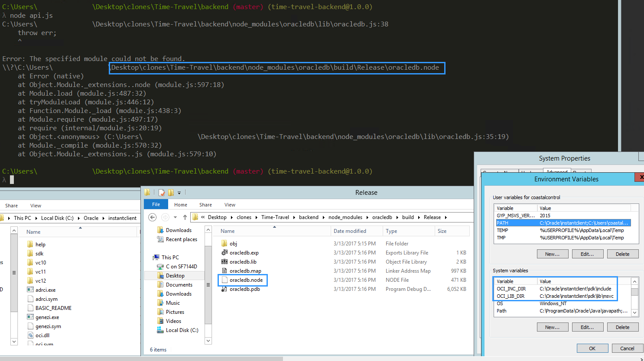This screenshot has height=361, width=644.
Task: Click the clones breadcrumb in address bar
Action: [x=244, y=217]
